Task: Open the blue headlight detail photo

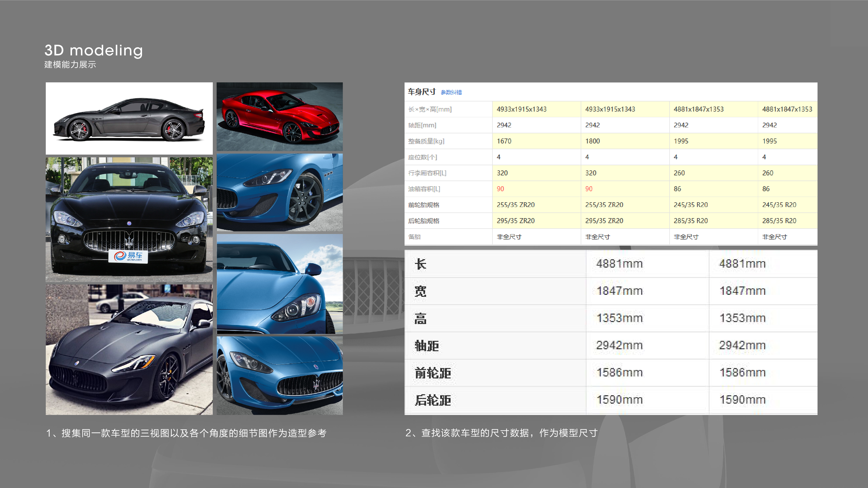Action: 279,284
